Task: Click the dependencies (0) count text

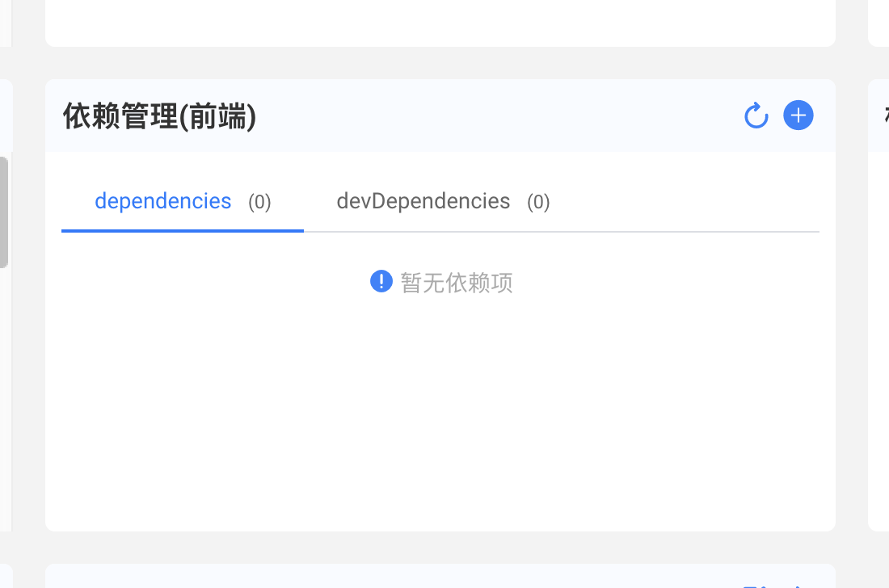Action: tap(259, 203)
